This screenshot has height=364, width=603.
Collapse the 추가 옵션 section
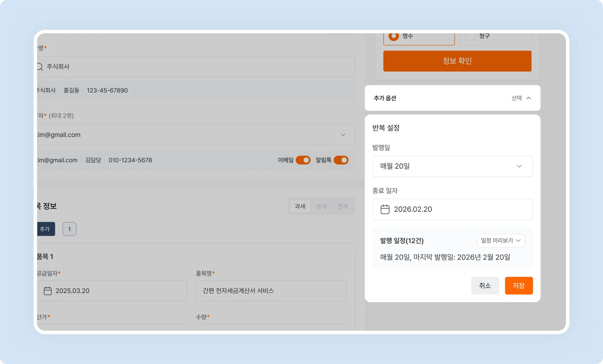tap(529, 98)
